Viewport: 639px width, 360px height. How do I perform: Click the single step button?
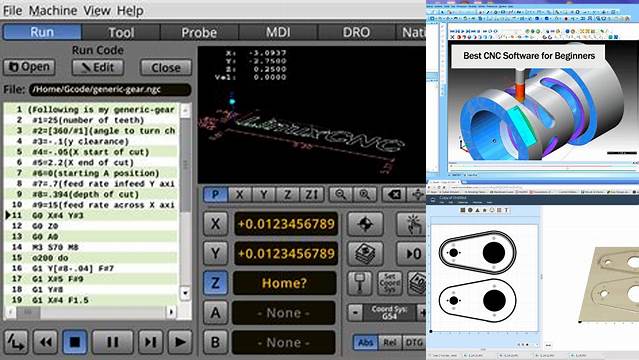pos(150,342)
